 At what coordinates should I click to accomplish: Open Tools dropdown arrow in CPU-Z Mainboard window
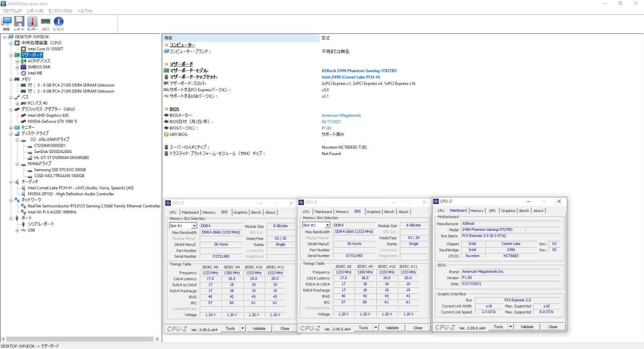[510, 326]
